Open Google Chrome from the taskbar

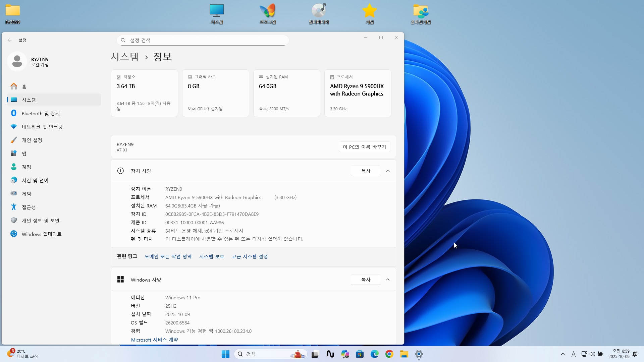pos(389,354)
